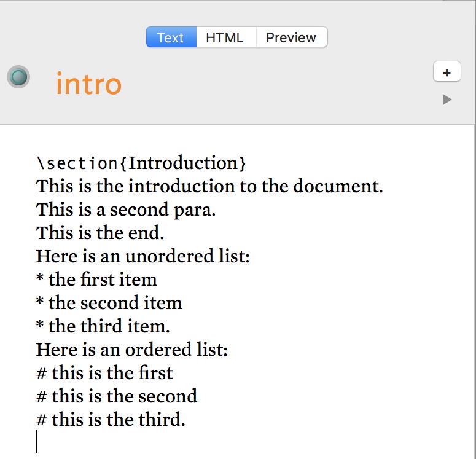Click the "This is the end." line
The width and height of the screenshot is (476, 459).
100,233
